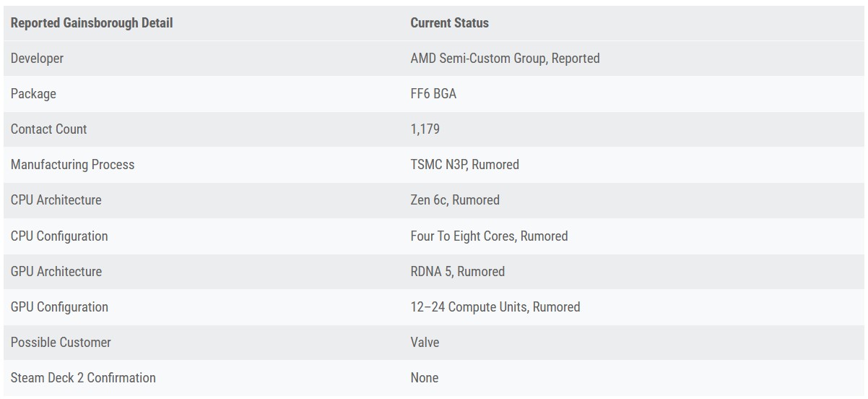Click the '12–24 Compute Units, Rumored' cell
The image size is (868, 399).
click(x=495, y=307)
